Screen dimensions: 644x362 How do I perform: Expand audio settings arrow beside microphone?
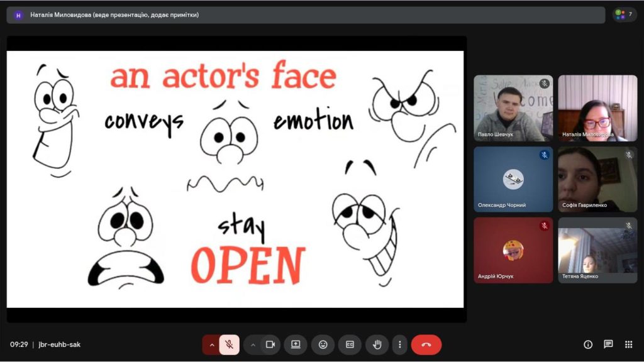coord(212,344)
